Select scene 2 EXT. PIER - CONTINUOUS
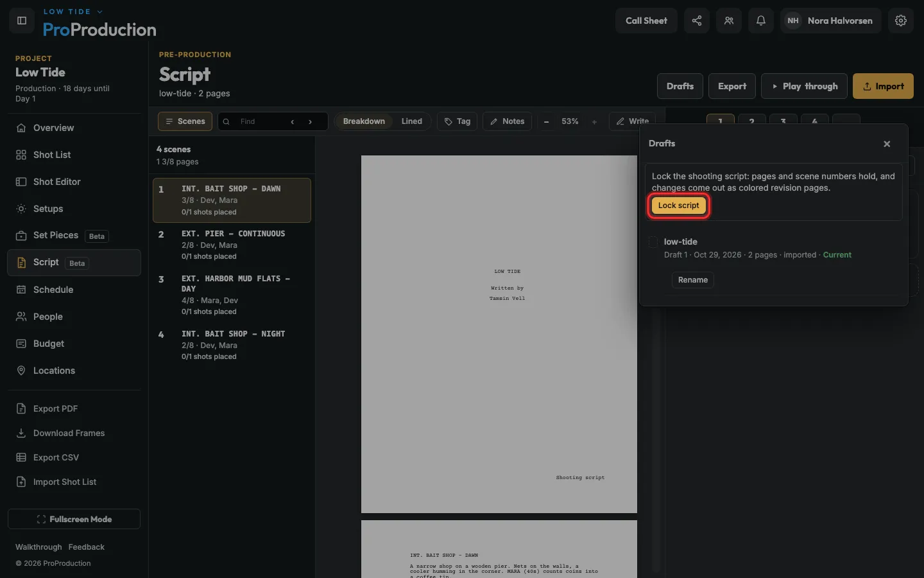 coord(232,245)
